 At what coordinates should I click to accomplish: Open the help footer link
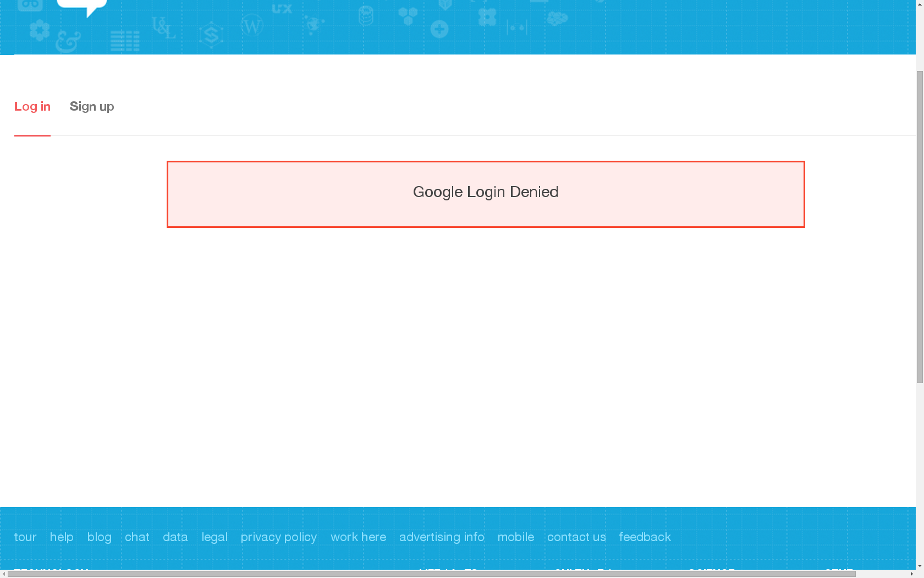[62, 537]
